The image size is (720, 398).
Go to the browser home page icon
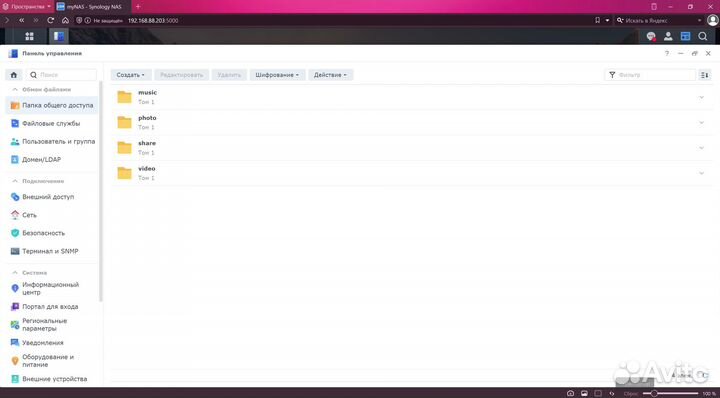coord(65,20)
